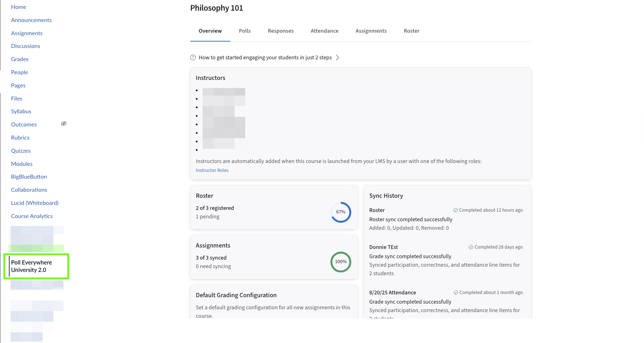Select the Roster tab

click(x=412, y=31)
